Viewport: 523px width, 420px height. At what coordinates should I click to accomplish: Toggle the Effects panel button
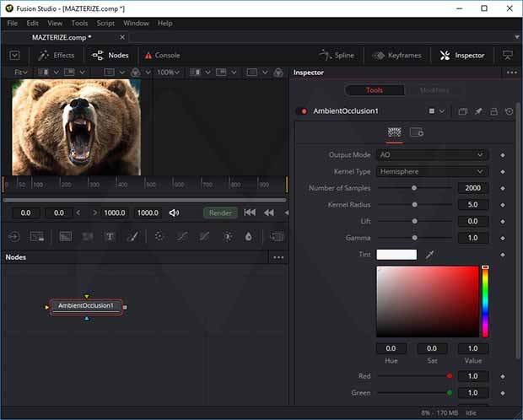(x=56, y=56)
